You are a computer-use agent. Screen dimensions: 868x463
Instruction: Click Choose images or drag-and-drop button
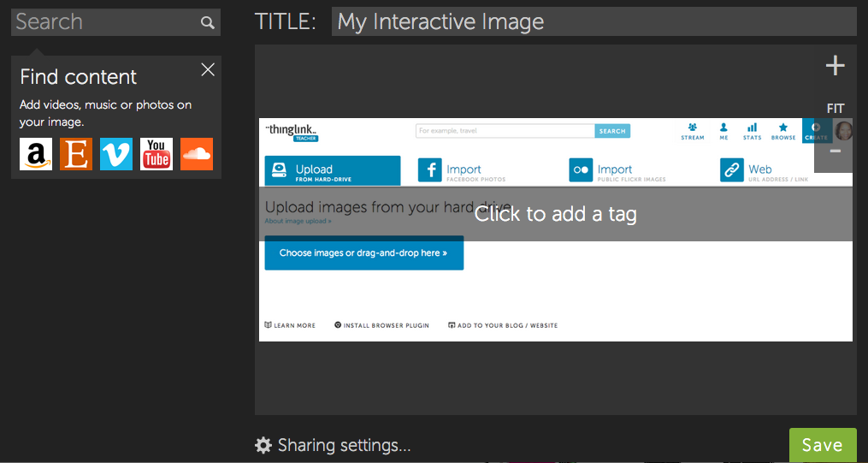[x=363, y=253]
